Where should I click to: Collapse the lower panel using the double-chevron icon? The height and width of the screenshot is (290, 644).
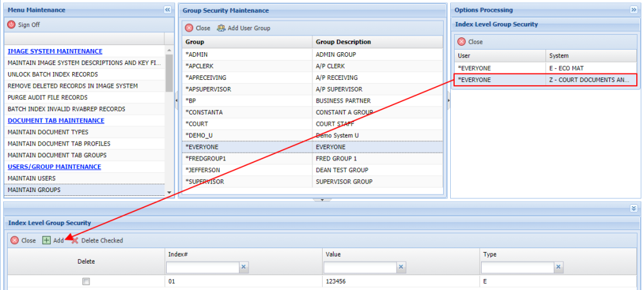pos(633,208)
